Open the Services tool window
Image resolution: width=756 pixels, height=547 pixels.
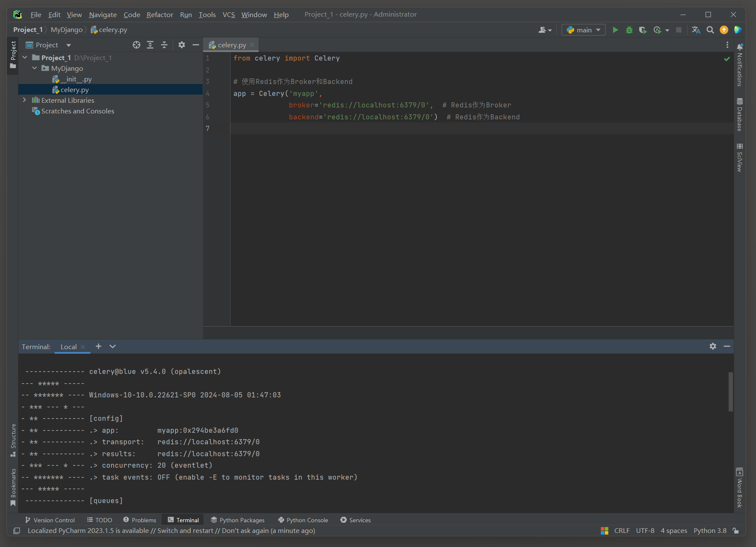(x=356, y=520)
